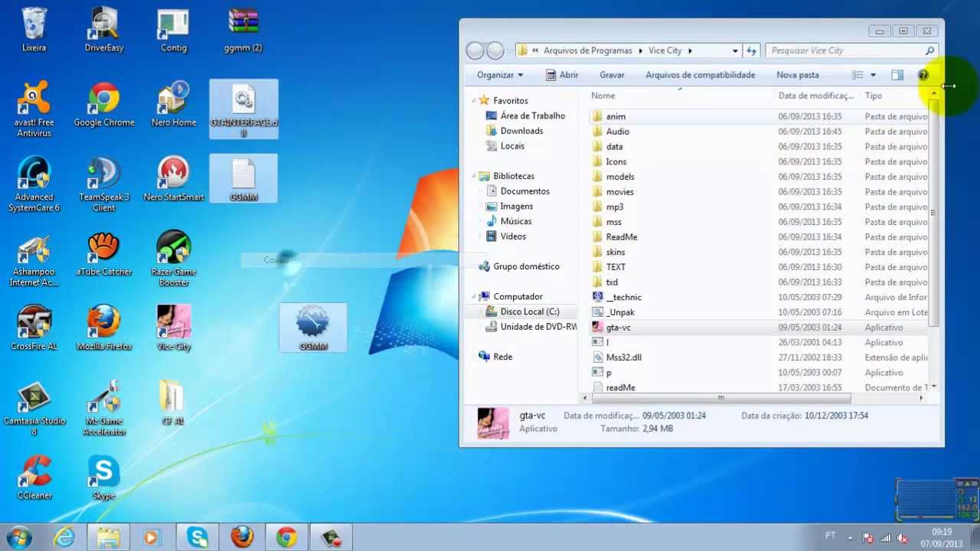980x551 pixels.
Task: Select the Mozilla Firefox desktop shortcut
Action: pos(104,328)
